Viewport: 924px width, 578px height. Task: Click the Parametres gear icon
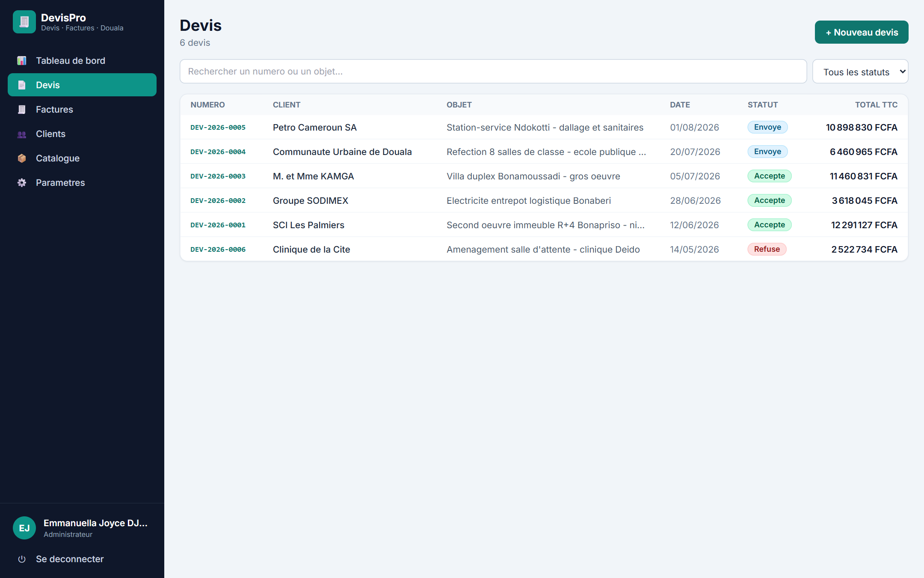pos(22,183)
